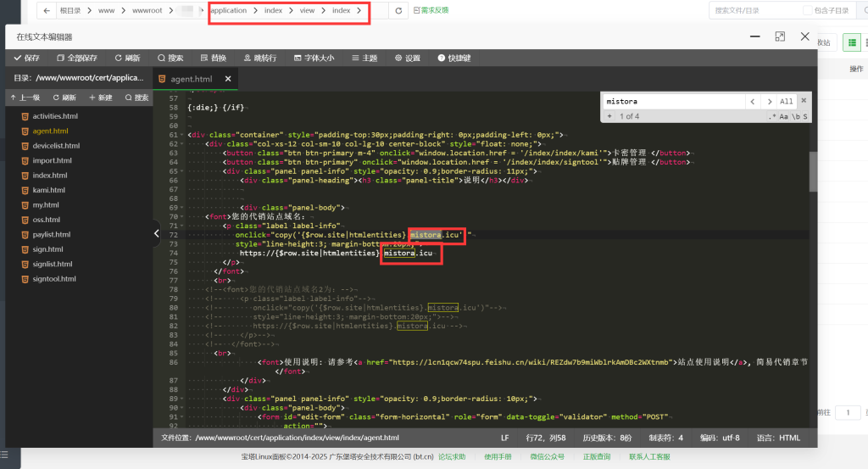The height and width of the screenshot is (469, 868).
Task: Refresh the file list with sidebar 刷新
Action: coord(64,98)
